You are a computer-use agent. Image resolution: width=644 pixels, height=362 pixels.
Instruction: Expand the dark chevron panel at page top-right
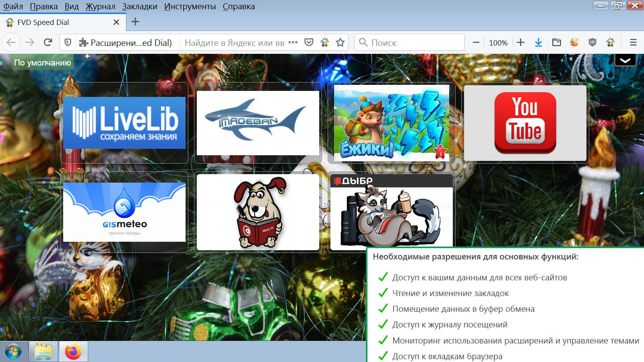[625, 60]
